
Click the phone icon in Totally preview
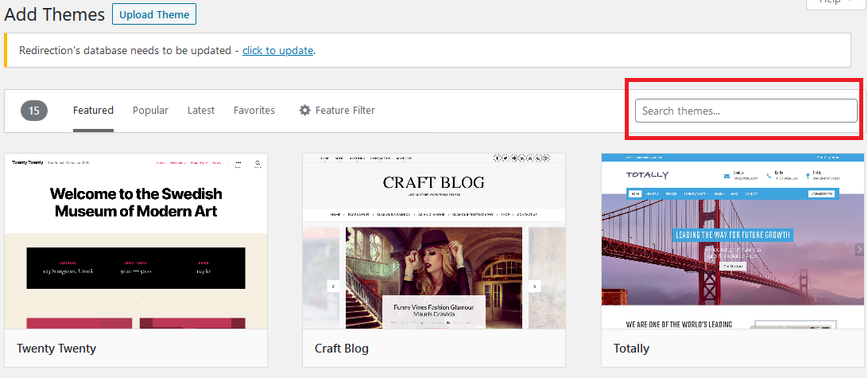pos(769,176)
